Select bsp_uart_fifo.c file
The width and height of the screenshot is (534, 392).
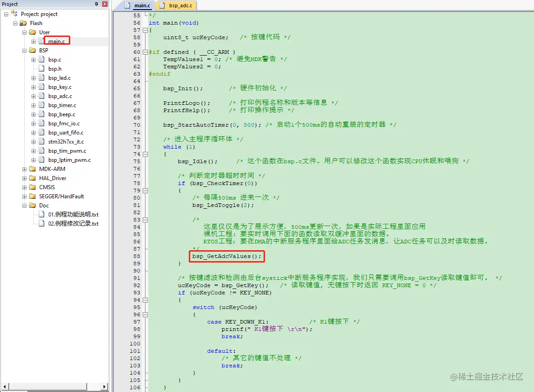66,133
